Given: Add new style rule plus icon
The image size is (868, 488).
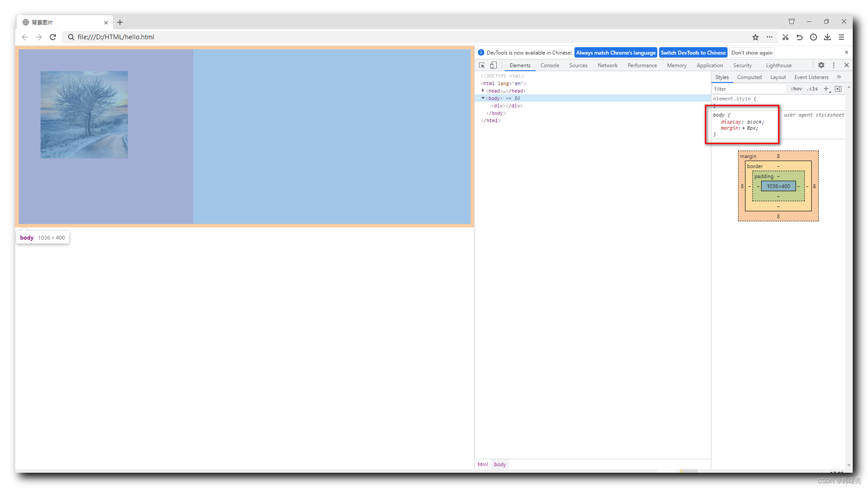Looking at the screenshot, I should tap(826, 89).
